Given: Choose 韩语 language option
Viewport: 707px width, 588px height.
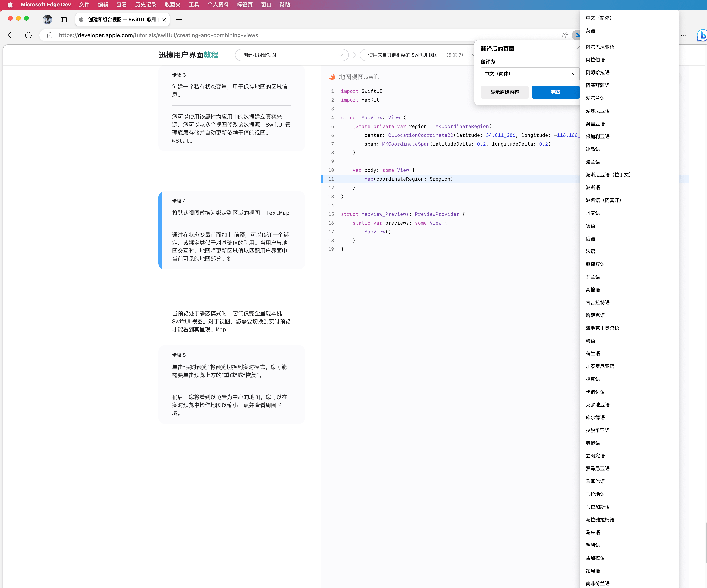Looking at the screenshot, I should 629,341.
